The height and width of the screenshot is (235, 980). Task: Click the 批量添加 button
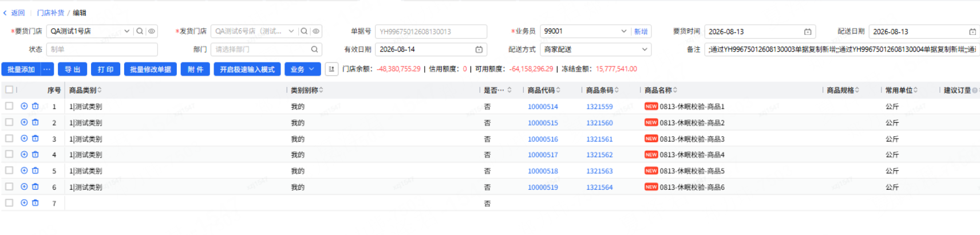[x=21, y=69]
